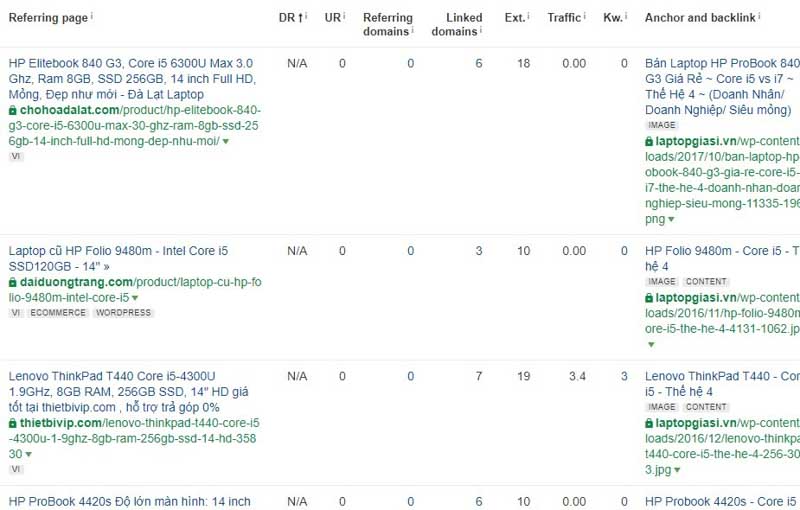The width and height of the screenshot is (800, 510).
Task: Click the info icon beside Referring page
Action: (x=93, y=16)
